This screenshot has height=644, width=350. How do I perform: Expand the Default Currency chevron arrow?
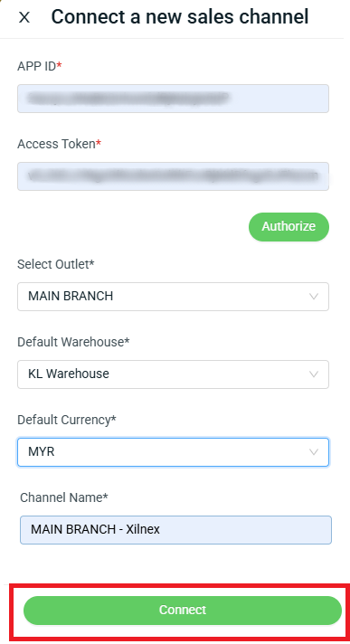click(314, 452)
